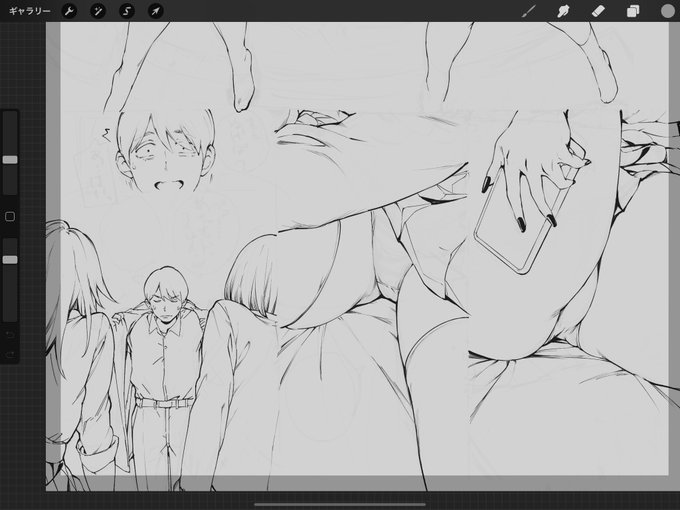Activate the Transform arrow tool

[155, 11]
